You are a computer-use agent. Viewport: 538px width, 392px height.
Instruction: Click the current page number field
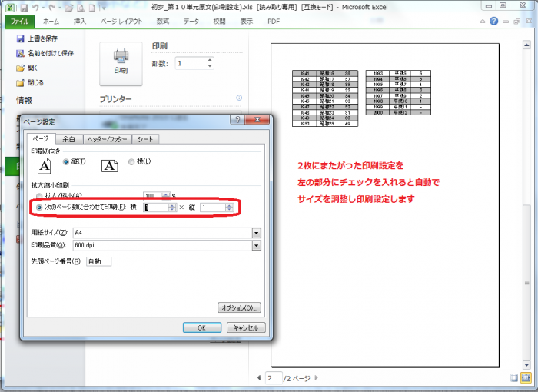pyautogui.click(x=274, y=378)
